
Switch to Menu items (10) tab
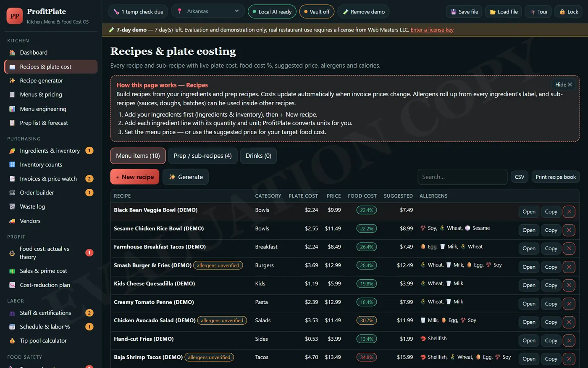pos(138,156)
